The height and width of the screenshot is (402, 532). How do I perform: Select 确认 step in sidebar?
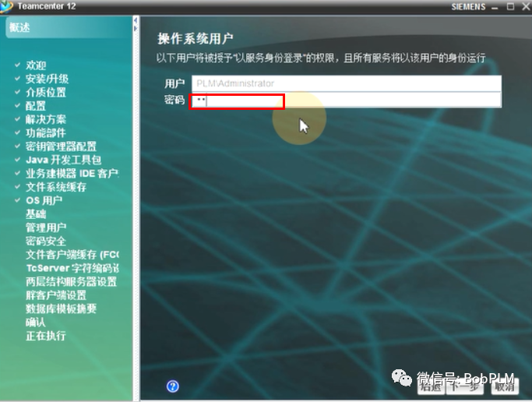click(36, 323)
